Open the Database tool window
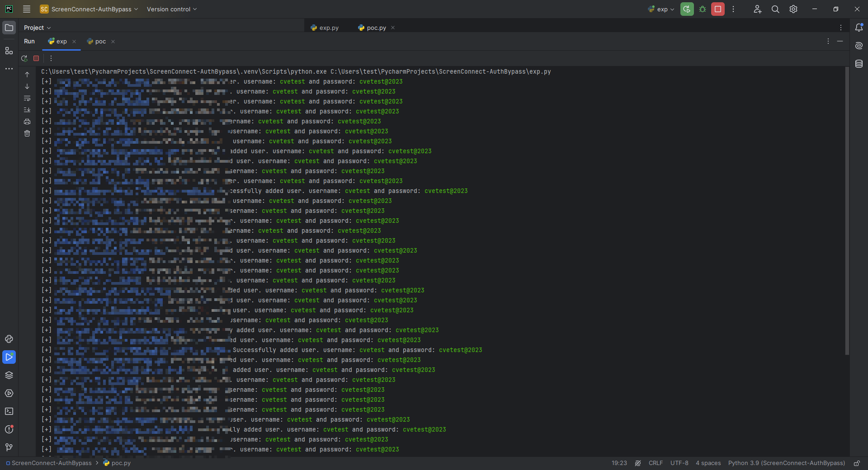Image resolution: width=868 pixels, height=470 pixels. pyautogui.click(x=859, y=64)
